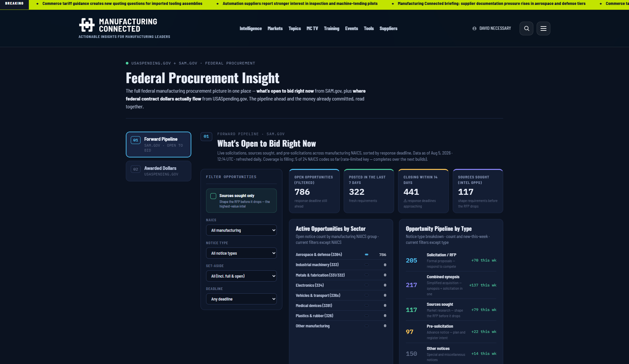The width and height of the screenshot is (629, 364).
Task: Click the user profile icon beside David Necessary
Action: 474,28
